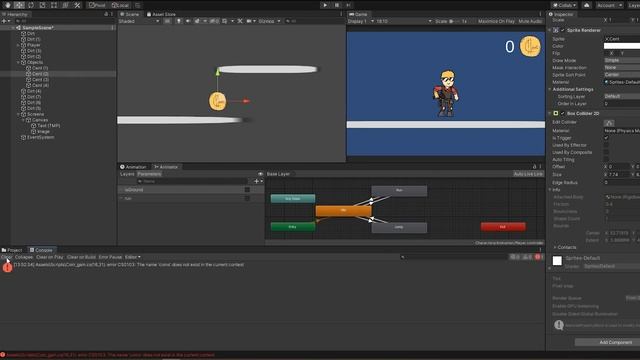The height and width of the screenshot is (360, 640).
Task: Select the Rotate tool in the top toolbar
Action: click(31, 5)
